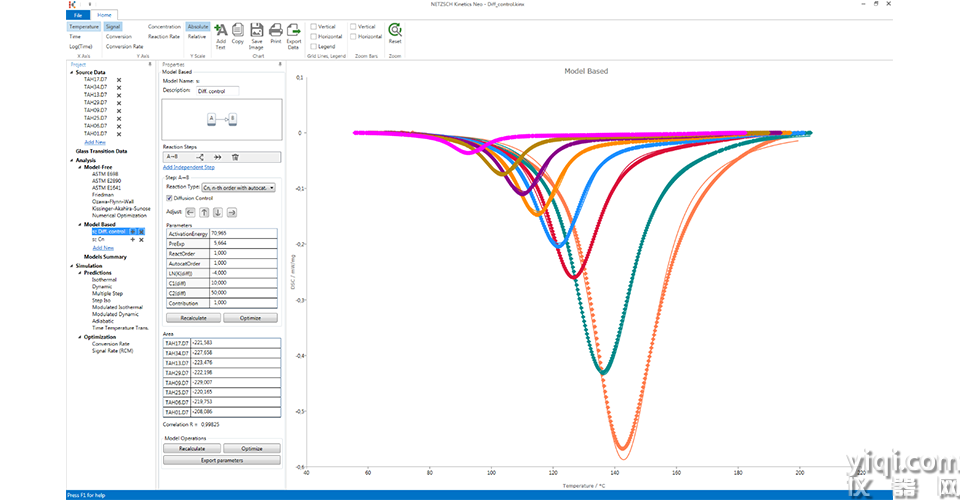Screen dimensions: 960x500
Task: Remove TAH06.D7 with its X icon
Action: pyautogui.click(x=119, y=126)
